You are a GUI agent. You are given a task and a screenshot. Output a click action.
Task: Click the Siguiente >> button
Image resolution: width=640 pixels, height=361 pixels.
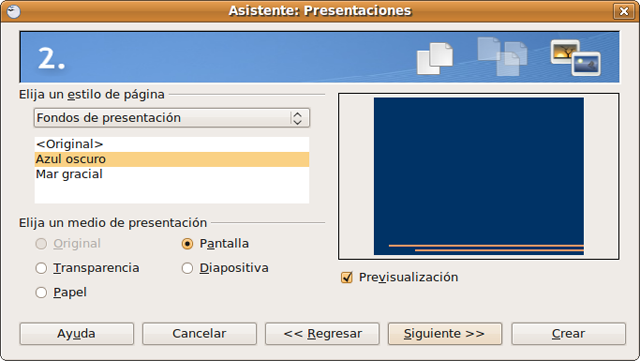coord(445,334)
